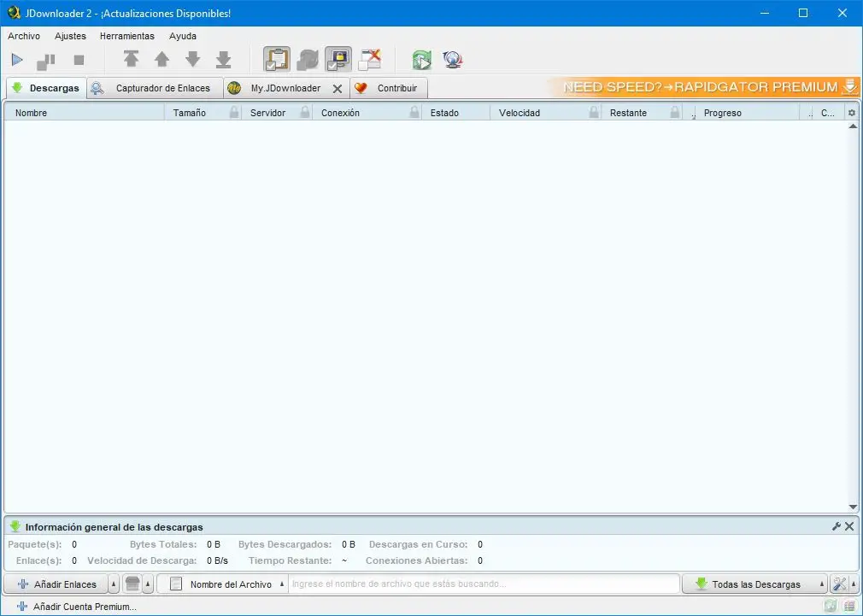Click lock icon on Velocidad column
Image resolution: width=863 pixels, height=616 pixels.
click(593, 112)
